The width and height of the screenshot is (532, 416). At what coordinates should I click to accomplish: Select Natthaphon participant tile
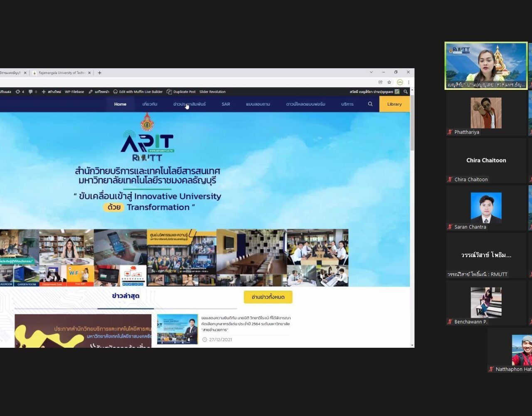[x=510, y=350]
